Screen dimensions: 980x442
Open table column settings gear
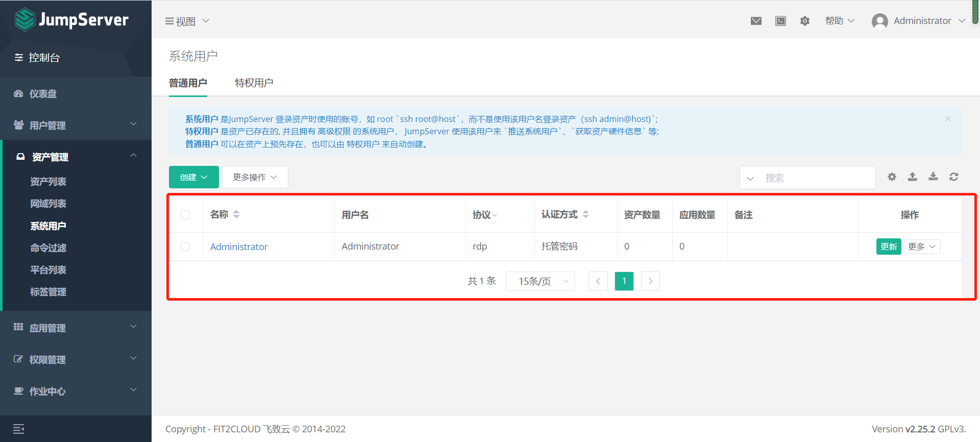click(x=892, y=177)
